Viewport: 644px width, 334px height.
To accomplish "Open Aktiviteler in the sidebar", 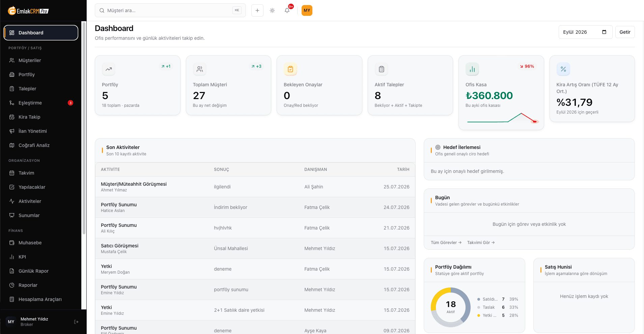I will (41, 201).
